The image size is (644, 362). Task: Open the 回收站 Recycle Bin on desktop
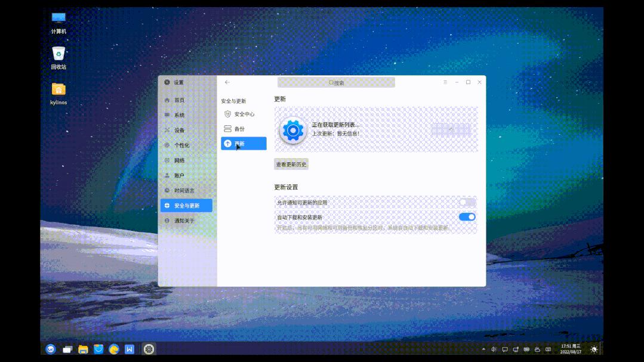(58, 54)
